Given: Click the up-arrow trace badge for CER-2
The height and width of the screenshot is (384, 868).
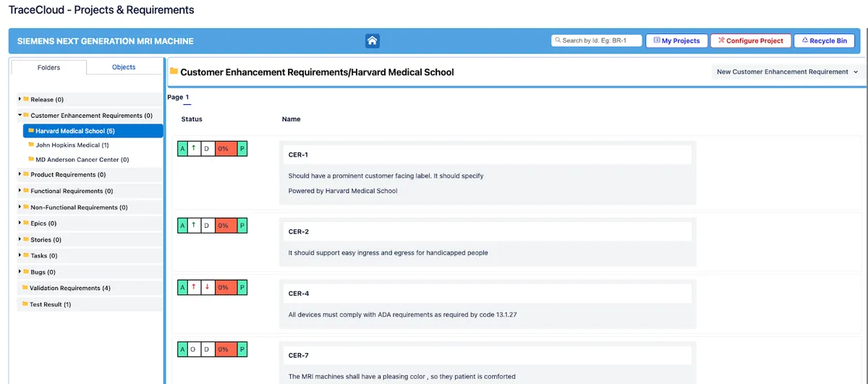Looking at the screenshot, I should (x=193, y=226).
